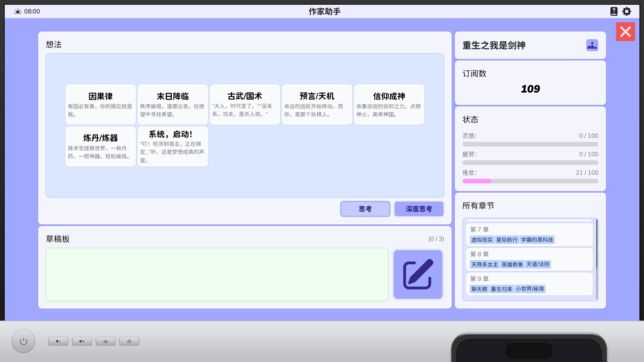Click the 思考 button
This screenshot has width=644, height=362.
click(365, 209)
